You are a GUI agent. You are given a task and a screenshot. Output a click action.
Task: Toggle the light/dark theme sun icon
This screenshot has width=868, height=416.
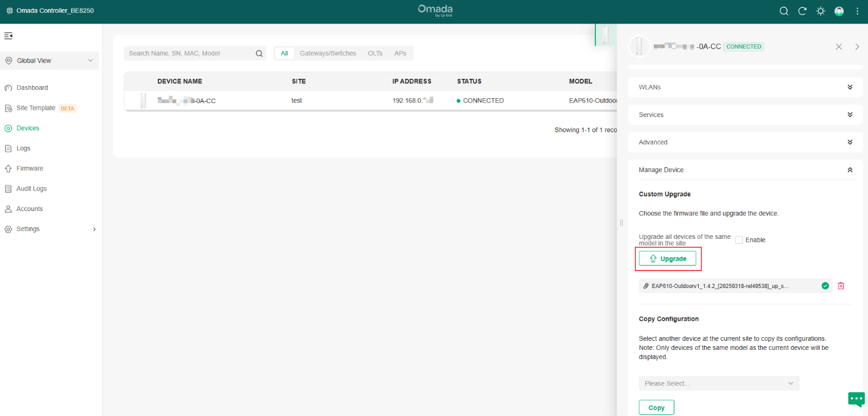(x=821, y=11)
